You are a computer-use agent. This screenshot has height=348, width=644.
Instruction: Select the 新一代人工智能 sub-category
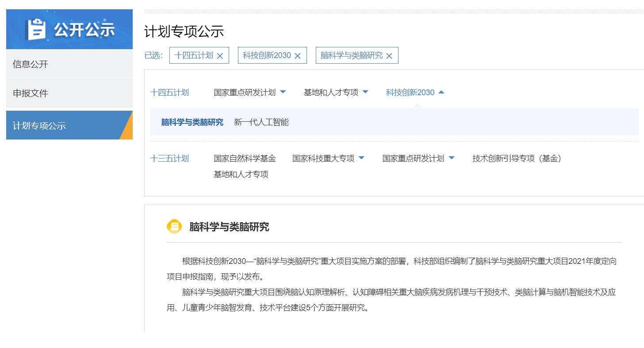(261, 122)
